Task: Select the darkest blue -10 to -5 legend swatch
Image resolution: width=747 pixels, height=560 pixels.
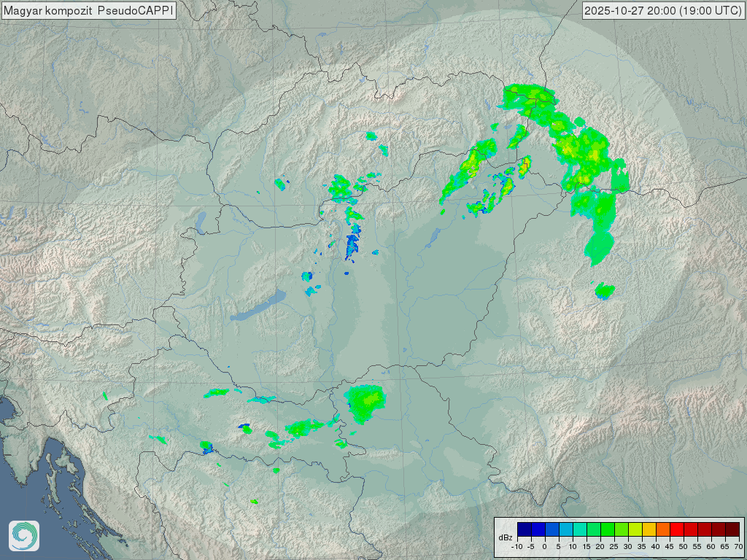Action: pos(524,529)
